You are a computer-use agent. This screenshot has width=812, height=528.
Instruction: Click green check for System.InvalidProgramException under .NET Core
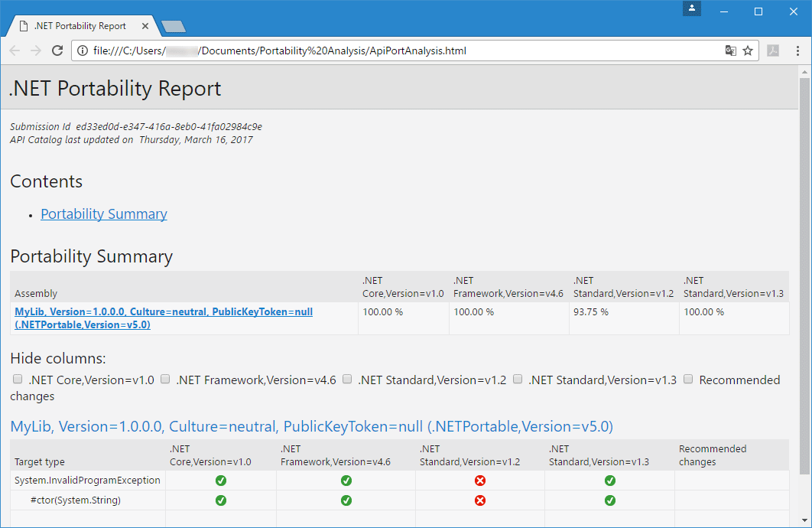tap(220, 480)
